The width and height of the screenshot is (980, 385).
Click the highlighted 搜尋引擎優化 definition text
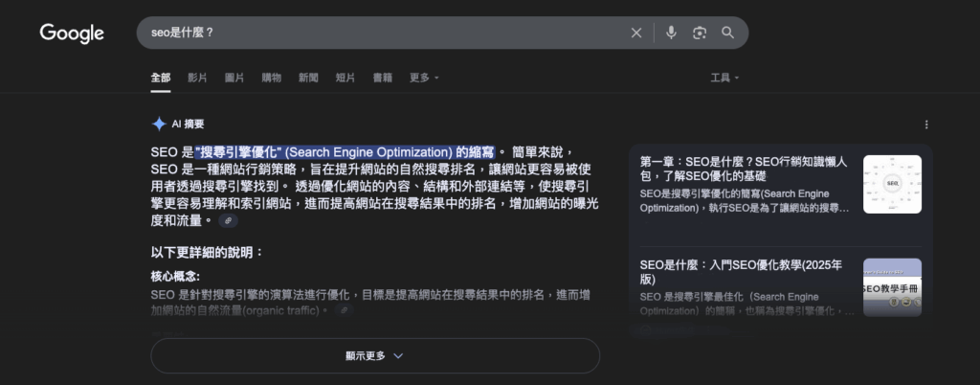coord(345,152)
